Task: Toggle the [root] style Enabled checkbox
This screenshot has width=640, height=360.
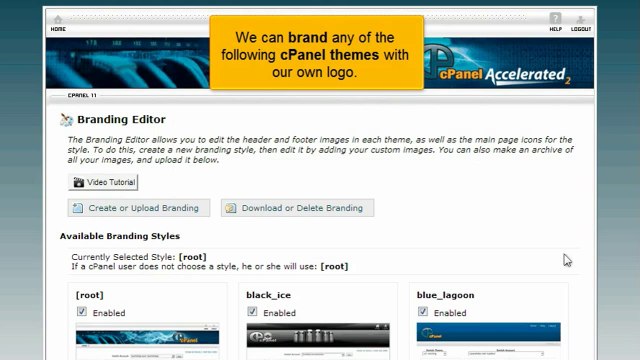Action: 82,312
